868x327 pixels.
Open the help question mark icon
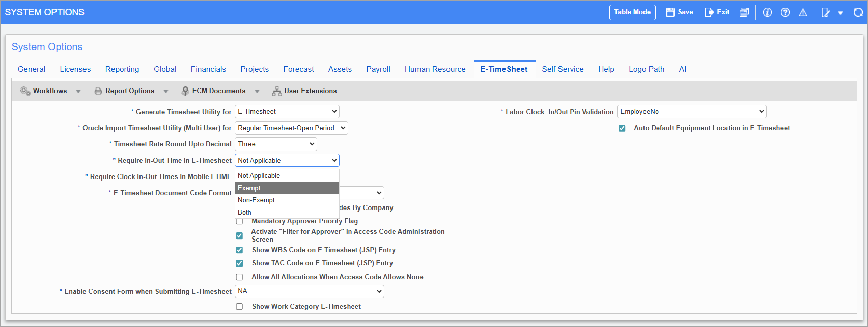[785, 12]
